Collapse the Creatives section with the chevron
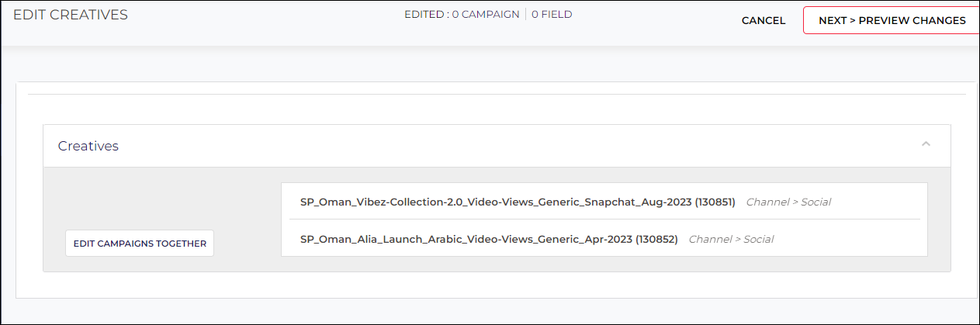980x325 pixels. tap(925, 144)
